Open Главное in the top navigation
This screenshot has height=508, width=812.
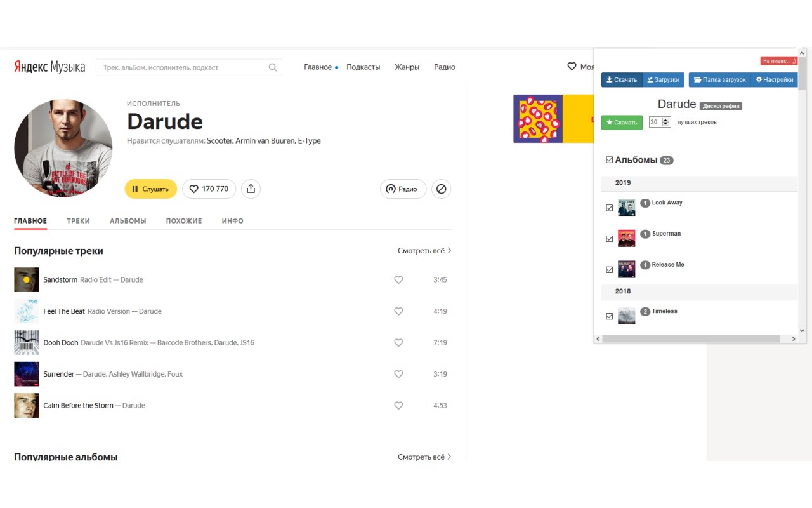point(318,67)
